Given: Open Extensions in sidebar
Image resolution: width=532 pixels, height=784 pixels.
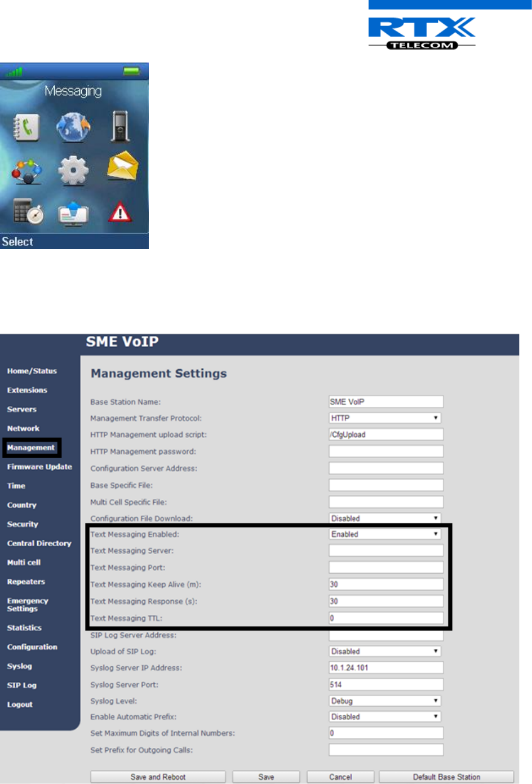Looking at the screenshot, I should [x=27, y=390].
